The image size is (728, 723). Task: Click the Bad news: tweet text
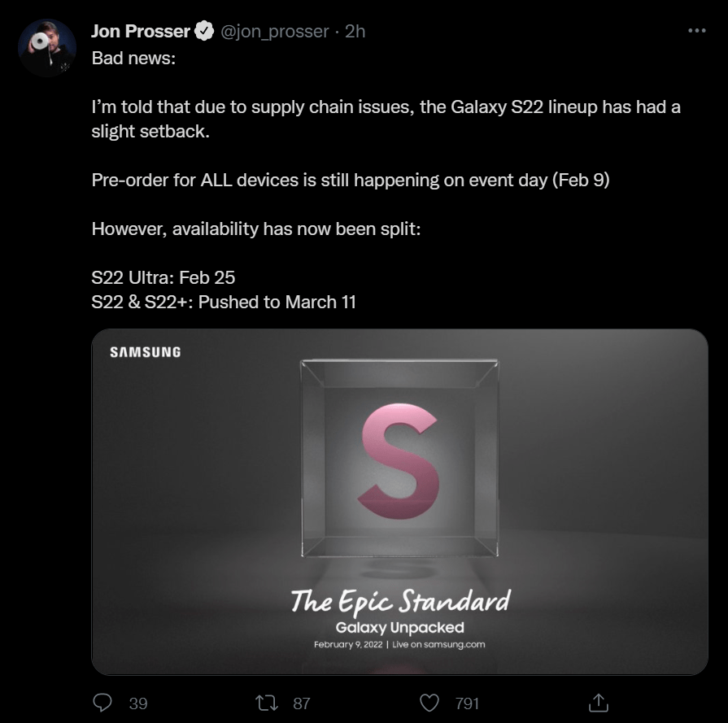point(133,58)
